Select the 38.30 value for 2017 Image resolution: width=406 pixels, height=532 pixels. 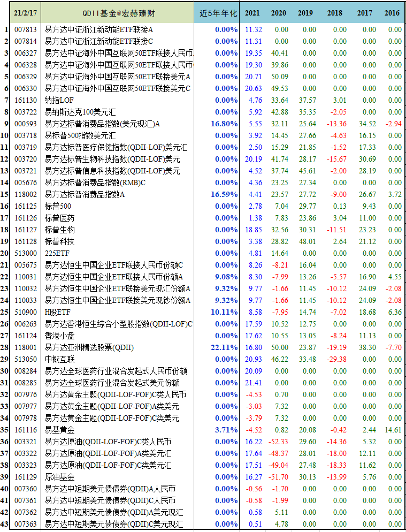pyautogui.click(x=367, y=347)
